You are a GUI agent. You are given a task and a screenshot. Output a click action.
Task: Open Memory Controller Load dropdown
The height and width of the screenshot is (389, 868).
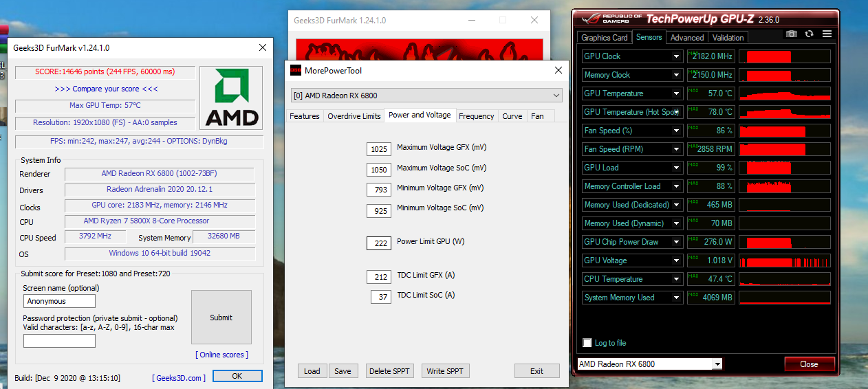pyautogui.click(x=677, y=186)
